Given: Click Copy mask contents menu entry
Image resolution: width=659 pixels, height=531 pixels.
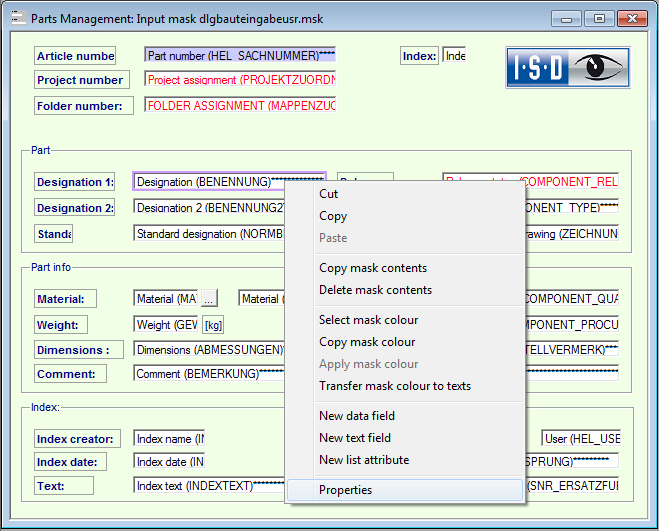Looking at the screenshot, I should (372, 268).
